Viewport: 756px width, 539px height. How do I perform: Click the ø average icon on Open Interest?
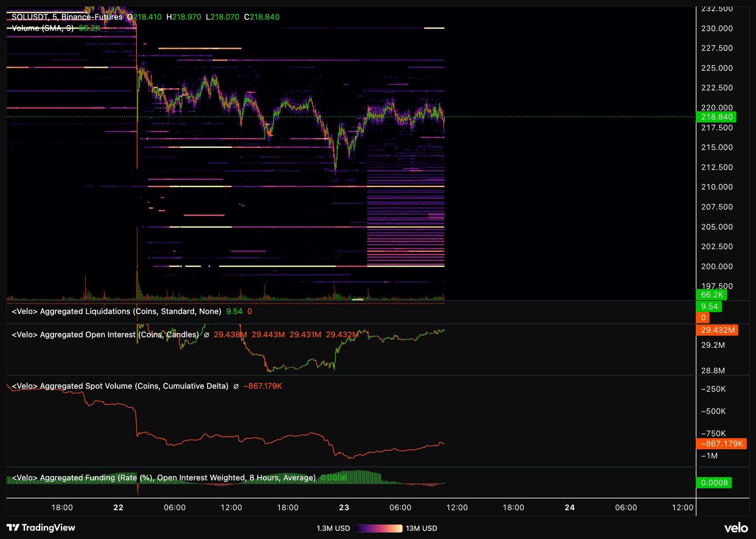(206, 335)
